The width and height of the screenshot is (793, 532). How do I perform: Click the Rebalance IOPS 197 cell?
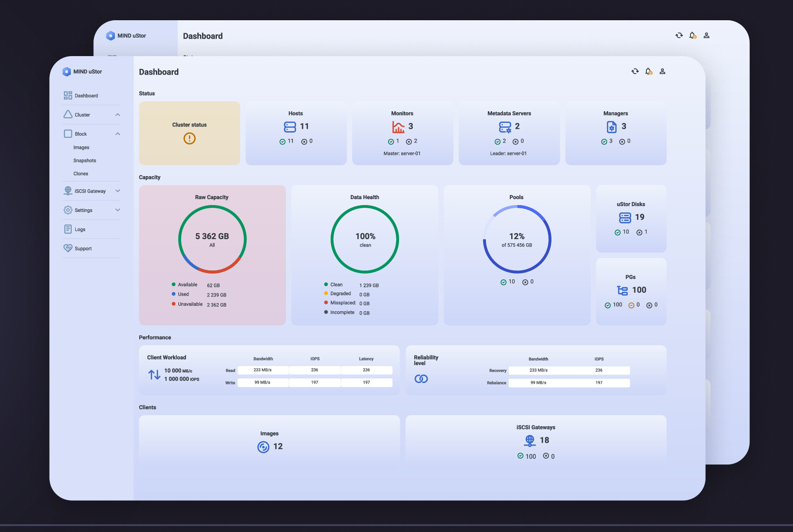599,383
